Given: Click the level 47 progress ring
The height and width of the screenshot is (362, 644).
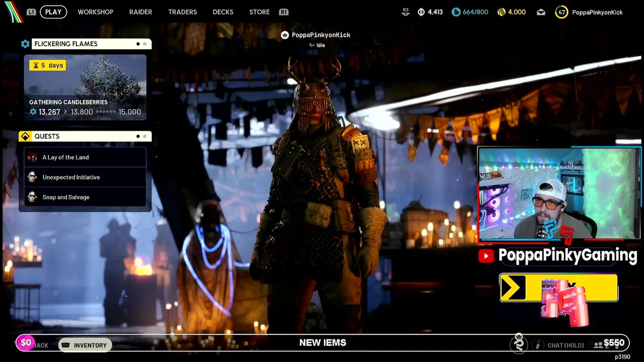Looking at the screenshot, I should click(561, 12).
